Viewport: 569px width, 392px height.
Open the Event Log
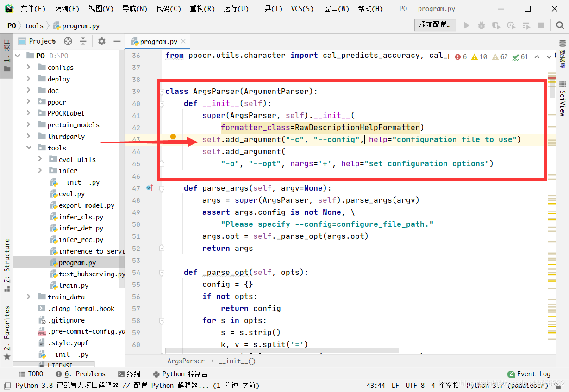(529, 374)
